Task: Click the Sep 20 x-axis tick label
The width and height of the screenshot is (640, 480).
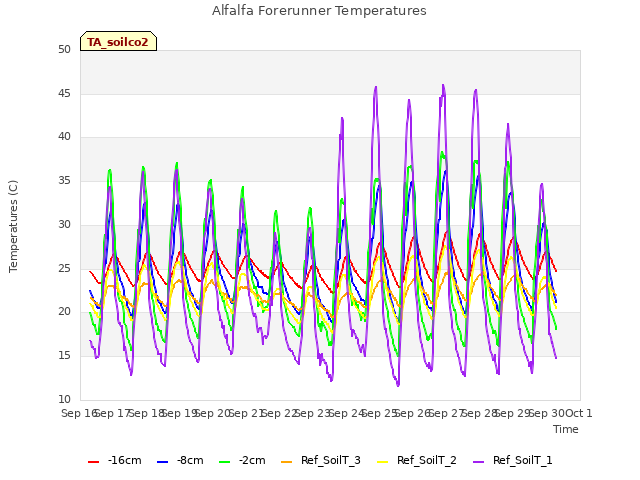Action: [x=213, y=413]
